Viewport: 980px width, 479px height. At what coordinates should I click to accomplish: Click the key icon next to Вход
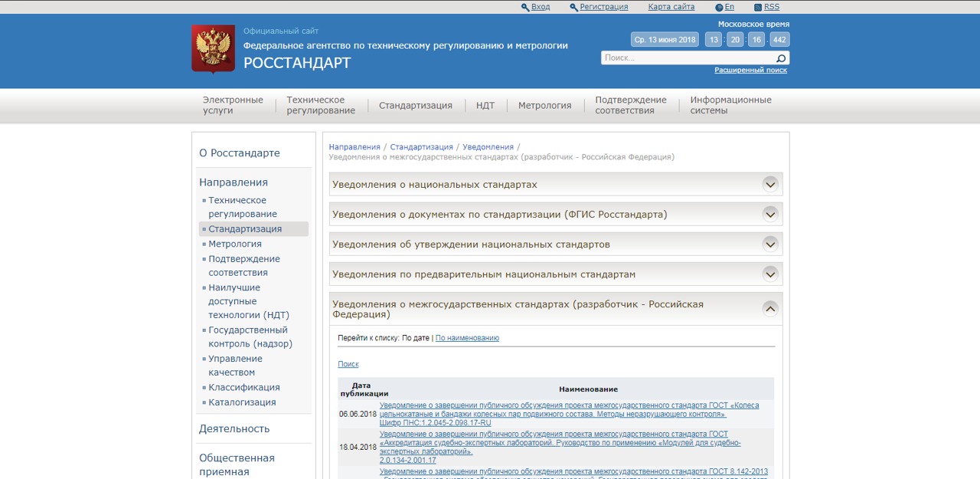(x=525, y=7)
